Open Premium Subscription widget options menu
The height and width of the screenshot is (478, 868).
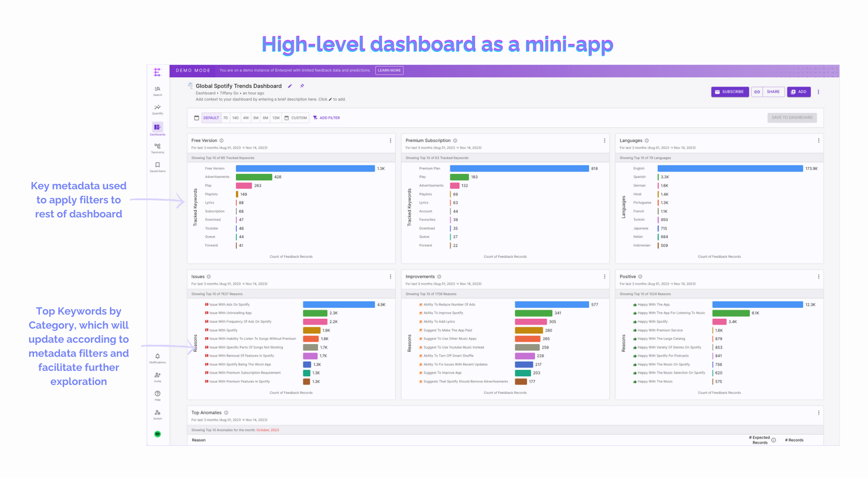pos(605,141)
